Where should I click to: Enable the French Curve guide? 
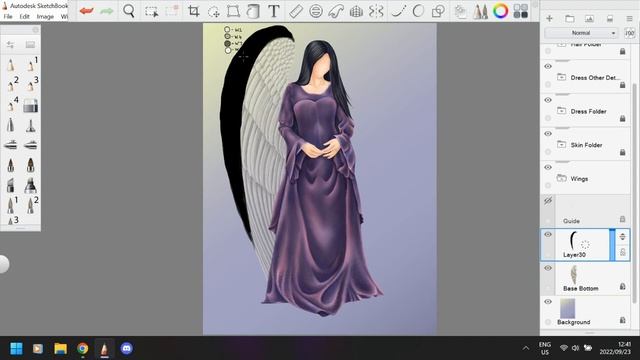coord(336,11)
